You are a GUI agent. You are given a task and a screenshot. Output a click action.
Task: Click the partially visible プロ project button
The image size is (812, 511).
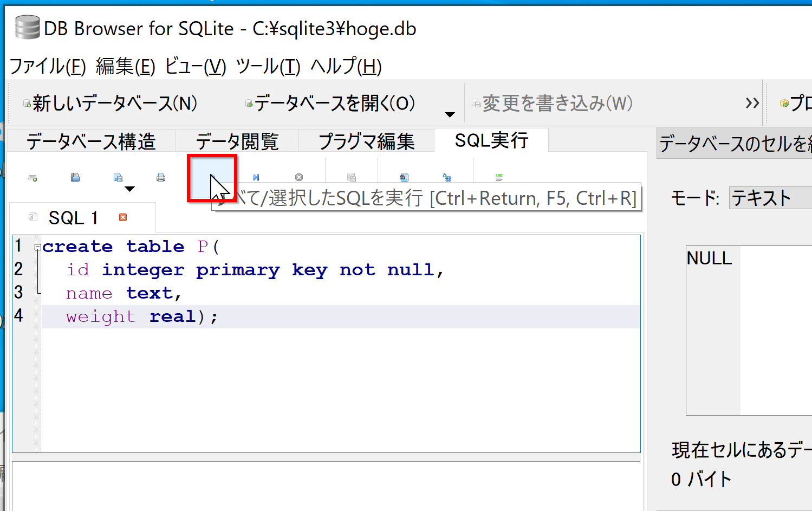tap(795, 103)
